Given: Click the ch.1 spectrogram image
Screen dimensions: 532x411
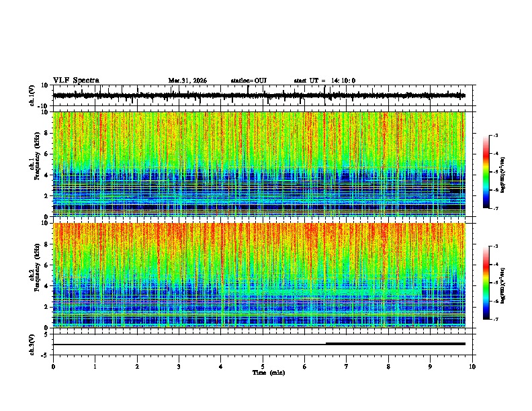Looking at the screenshot, I should click(x=259, y=164).
